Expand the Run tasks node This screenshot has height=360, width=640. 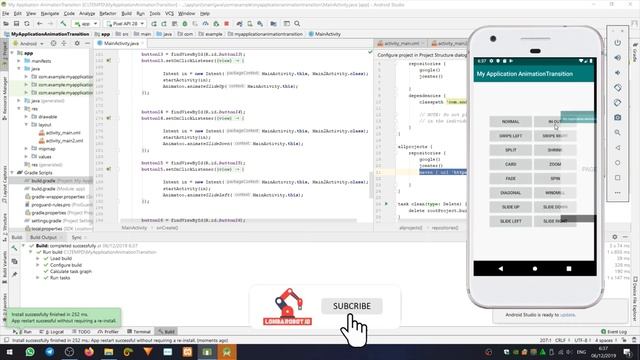point(38,278)
